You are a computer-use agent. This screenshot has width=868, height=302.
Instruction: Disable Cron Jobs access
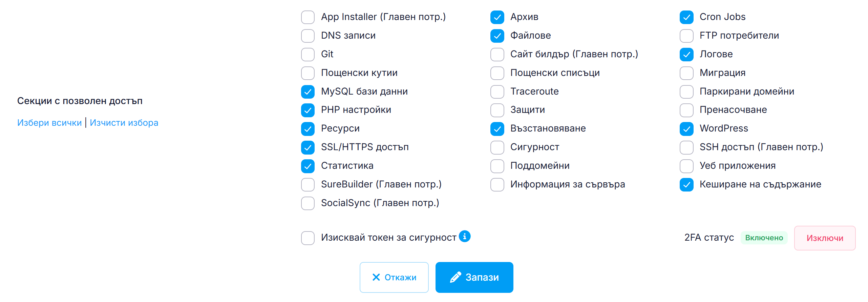coord(686,17)
